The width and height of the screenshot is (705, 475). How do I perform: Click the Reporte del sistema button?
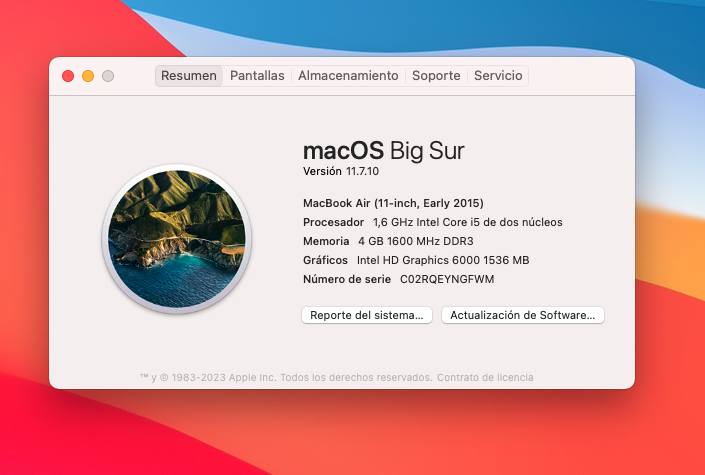(367, 315)
